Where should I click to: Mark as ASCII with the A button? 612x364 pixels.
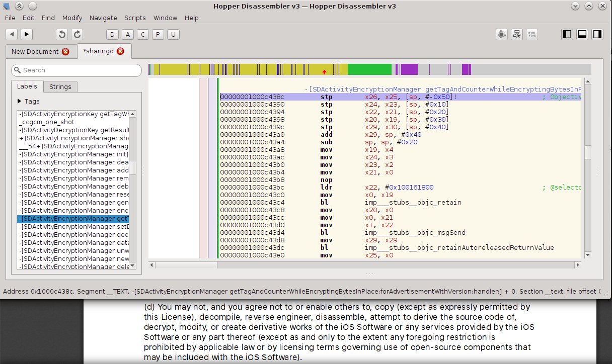(x=128, y=34)
